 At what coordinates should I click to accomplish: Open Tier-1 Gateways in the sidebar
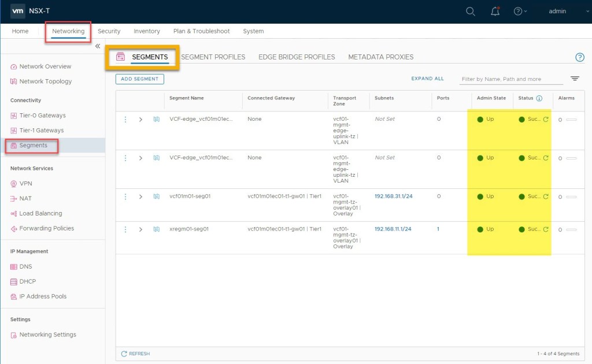(41, 131)
